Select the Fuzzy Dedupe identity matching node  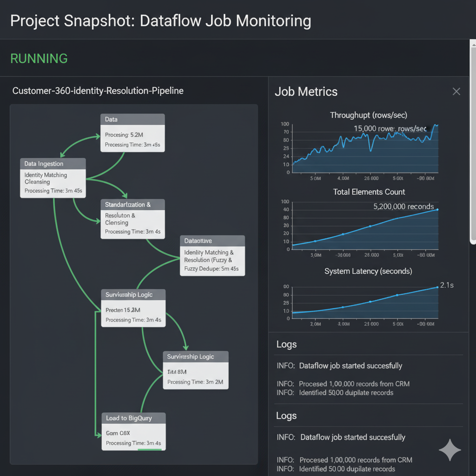212,256
